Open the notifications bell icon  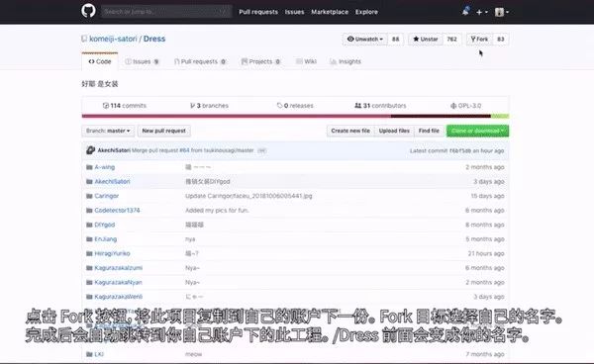click(x=465, y=11)
